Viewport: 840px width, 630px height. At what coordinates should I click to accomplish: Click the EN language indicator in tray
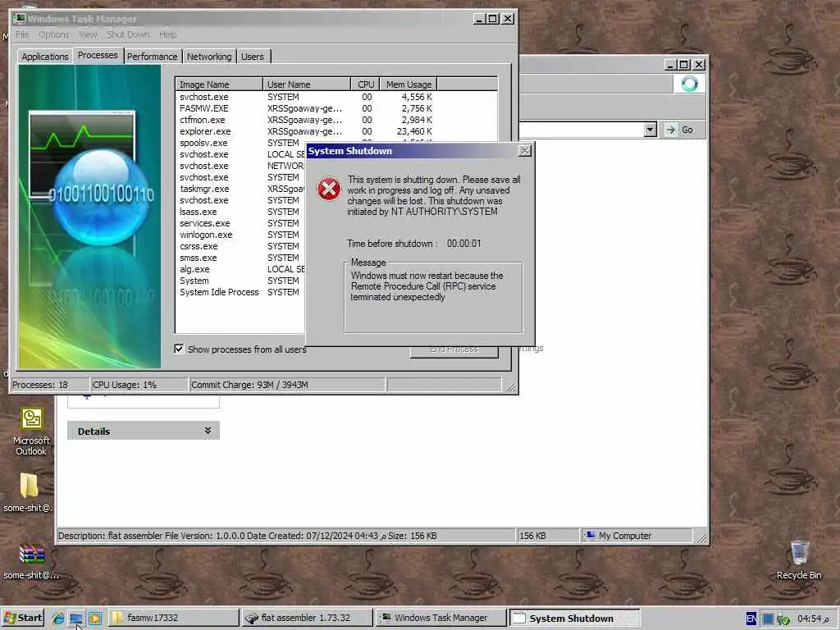tap(751, 619)
